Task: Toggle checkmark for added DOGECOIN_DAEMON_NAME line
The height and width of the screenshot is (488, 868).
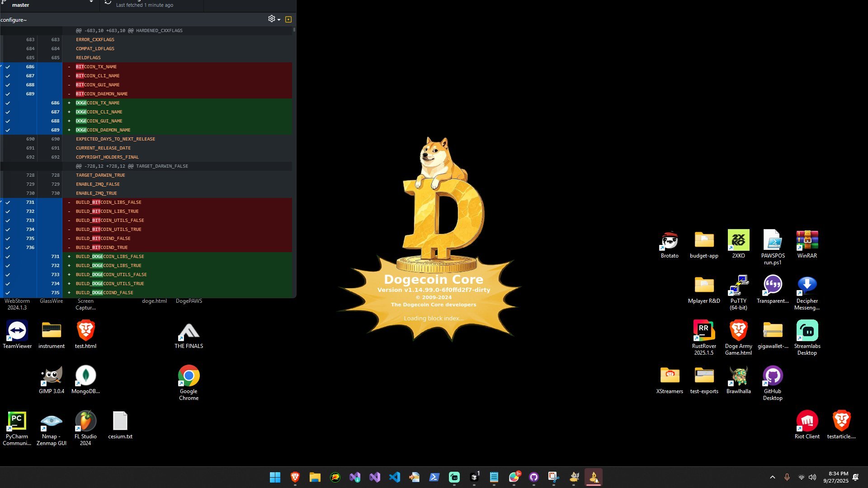Action: (x=8, y=130)
